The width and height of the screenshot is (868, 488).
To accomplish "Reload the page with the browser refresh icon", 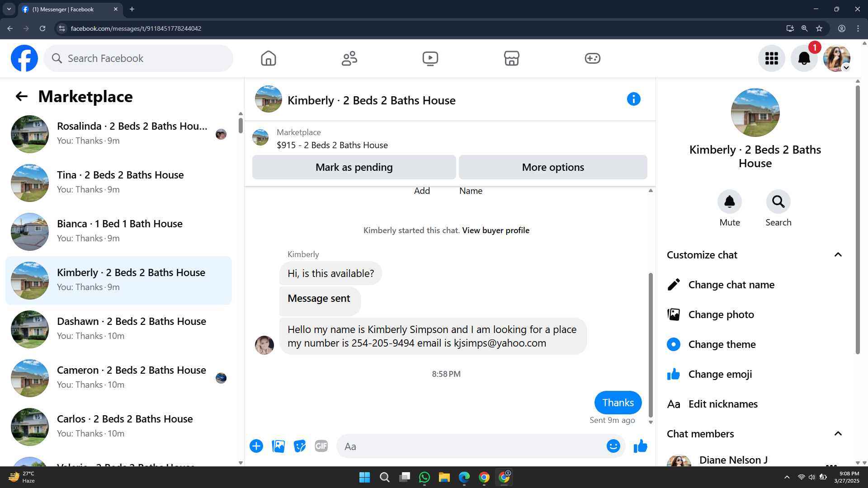I will 42,28.
